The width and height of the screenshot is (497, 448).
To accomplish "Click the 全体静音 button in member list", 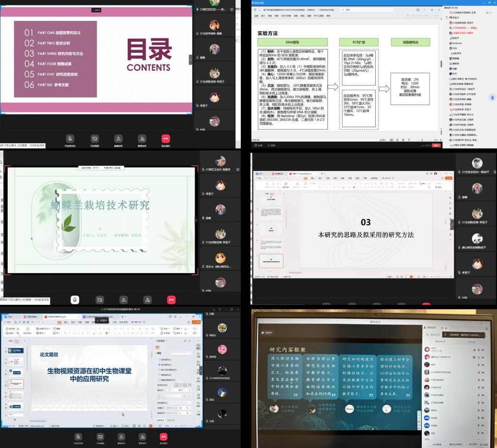I will (x=436, y=444).
